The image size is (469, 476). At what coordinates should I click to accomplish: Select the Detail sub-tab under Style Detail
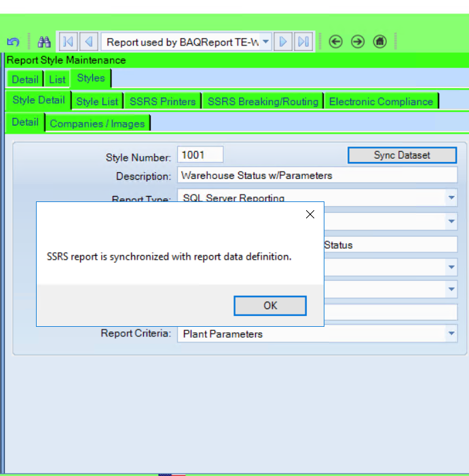point(25,122)
